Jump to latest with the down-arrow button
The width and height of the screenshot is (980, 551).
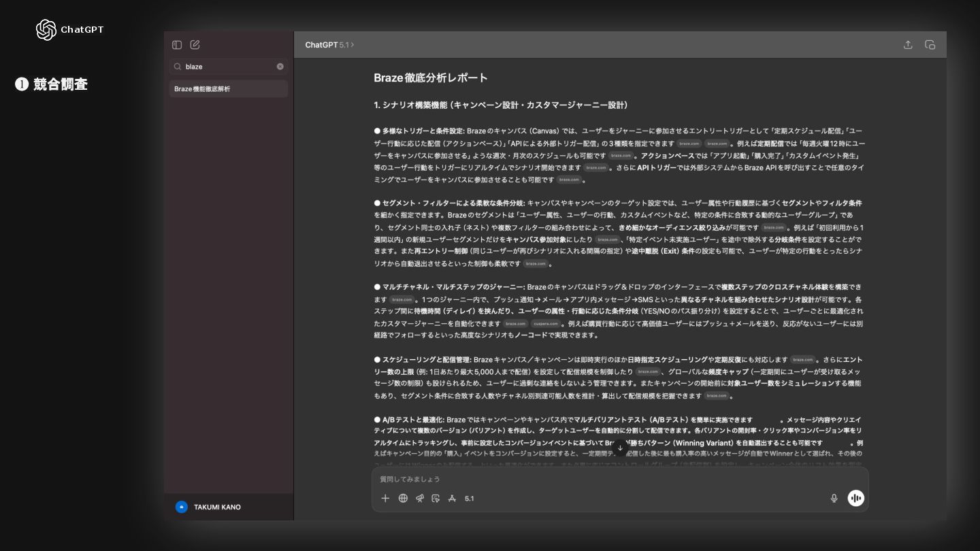tap(620, 448)
